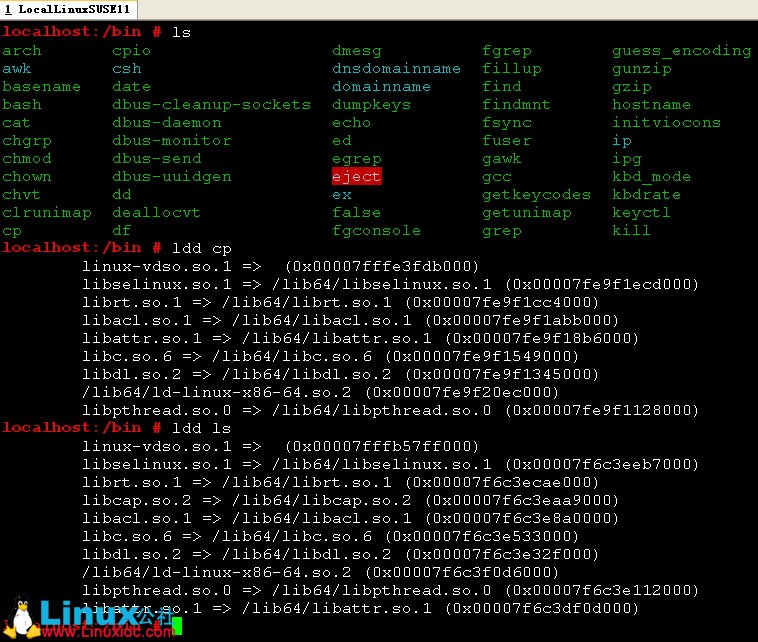Click the dmesg file name

[357, 50]
